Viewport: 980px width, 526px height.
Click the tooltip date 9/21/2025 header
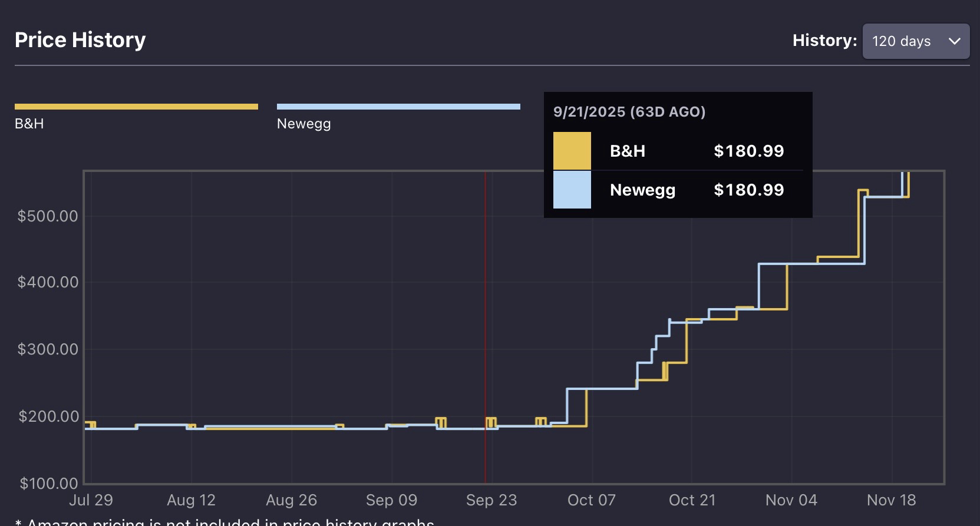[x=629, y=112]
